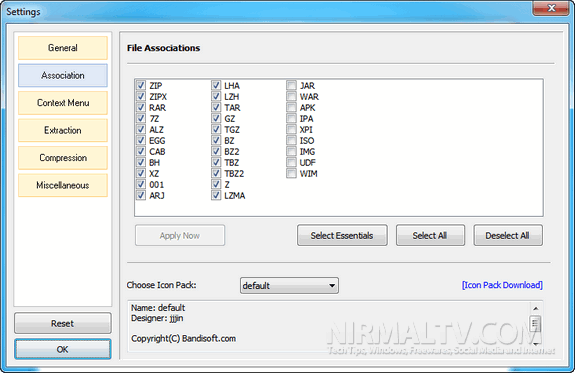
Task: Check the WAR checkbox
Action: [292, 96]
